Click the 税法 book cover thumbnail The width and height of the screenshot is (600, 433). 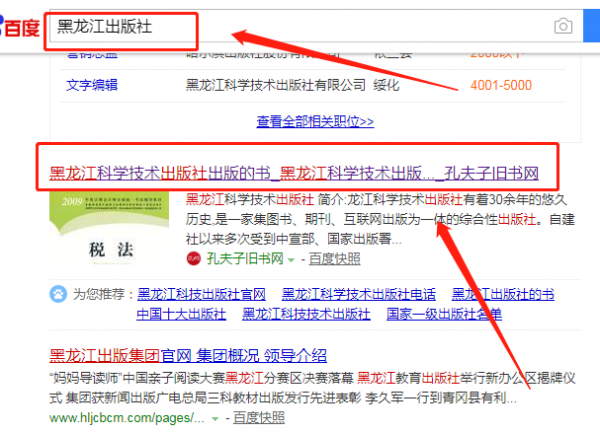105,229
